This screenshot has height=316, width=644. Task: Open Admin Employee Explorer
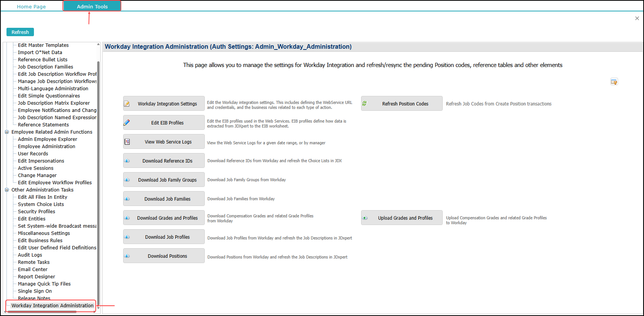pyautogui.click(x=47, y=139)
